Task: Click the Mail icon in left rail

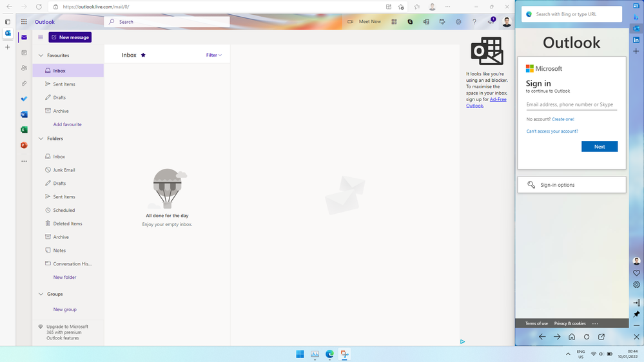Action: coord(24,37)
